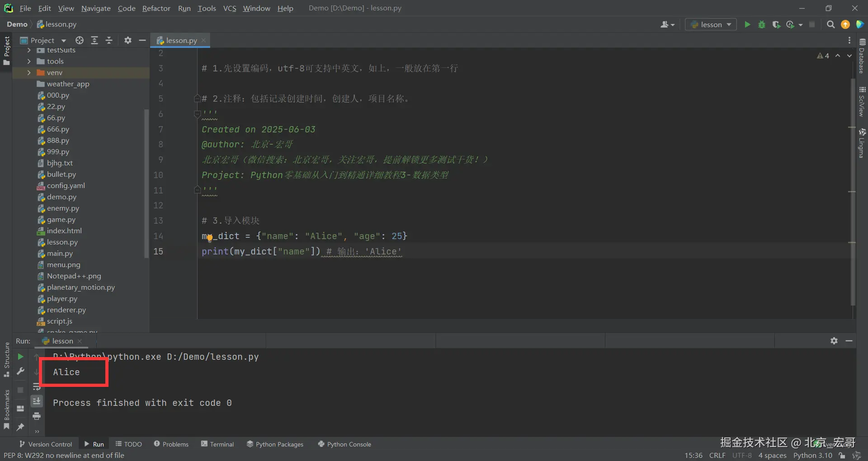This screenshot has width=868, height=461.
Task: Open main.py in project tree
Action: tap(60, 253)
